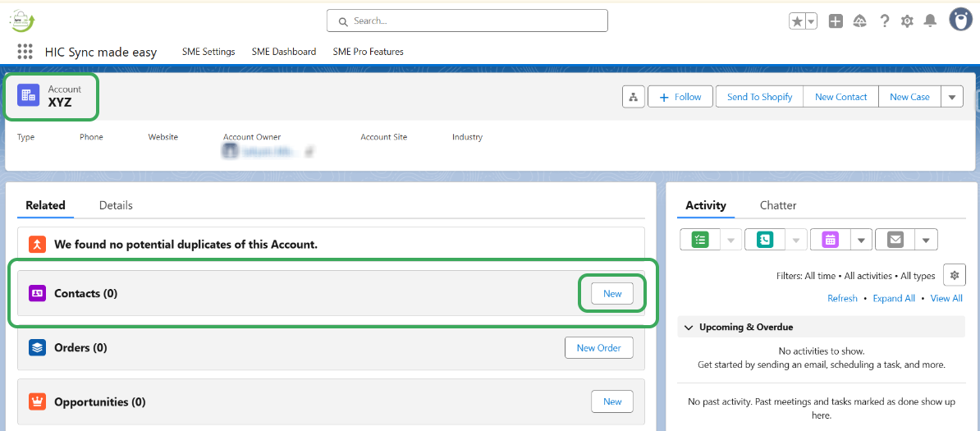Open the App Launcher grid icon
This screenshot has width=980, height=431.
pos(25,51)
